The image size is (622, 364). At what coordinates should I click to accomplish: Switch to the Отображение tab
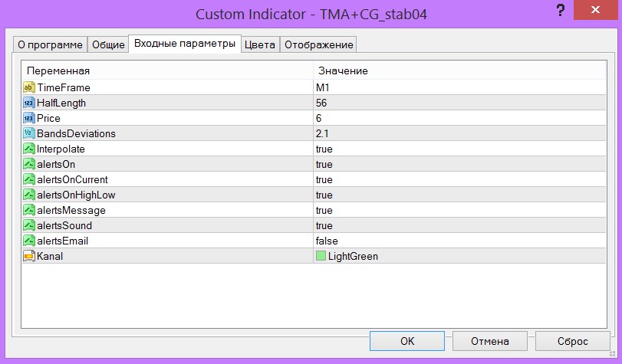point(318,44)
